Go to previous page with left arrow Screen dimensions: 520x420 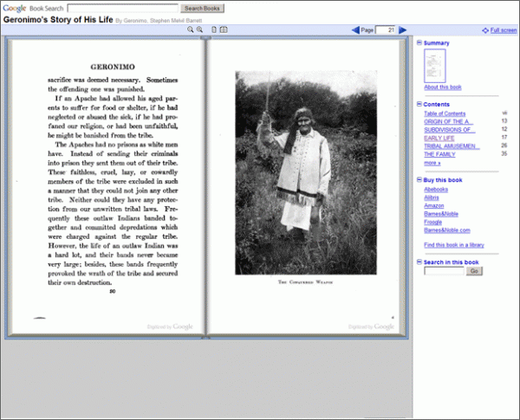[355, 30]
